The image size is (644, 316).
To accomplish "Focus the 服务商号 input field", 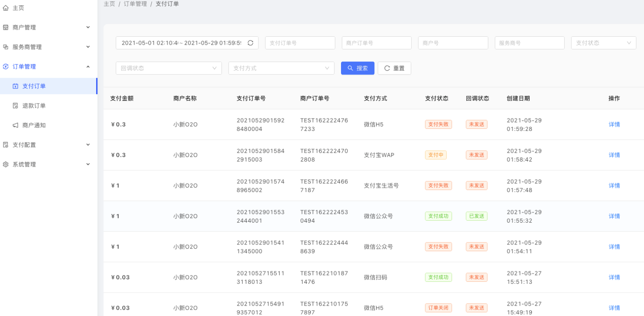I will click(530, 43).
